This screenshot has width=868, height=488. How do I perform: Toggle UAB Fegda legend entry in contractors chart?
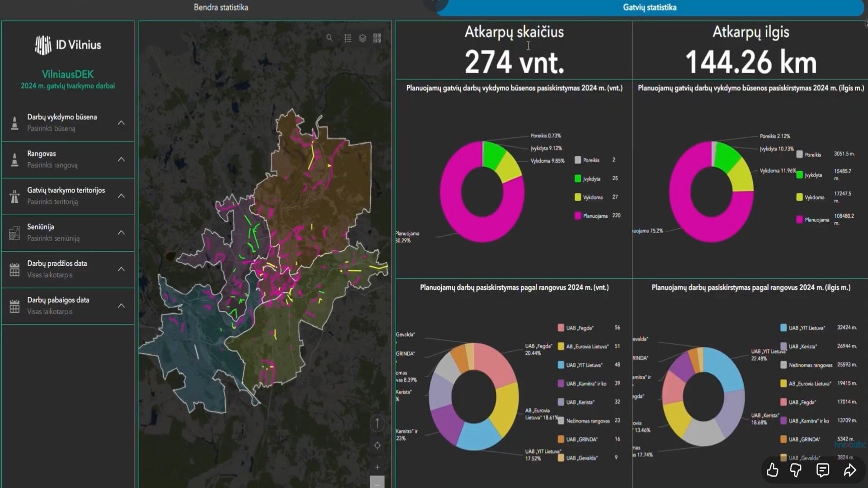(x=580, y=328)
